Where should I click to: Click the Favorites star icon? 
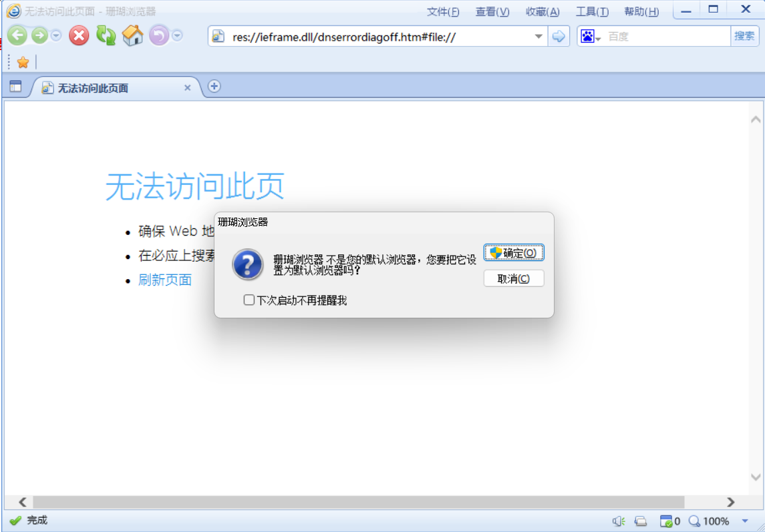23,63
